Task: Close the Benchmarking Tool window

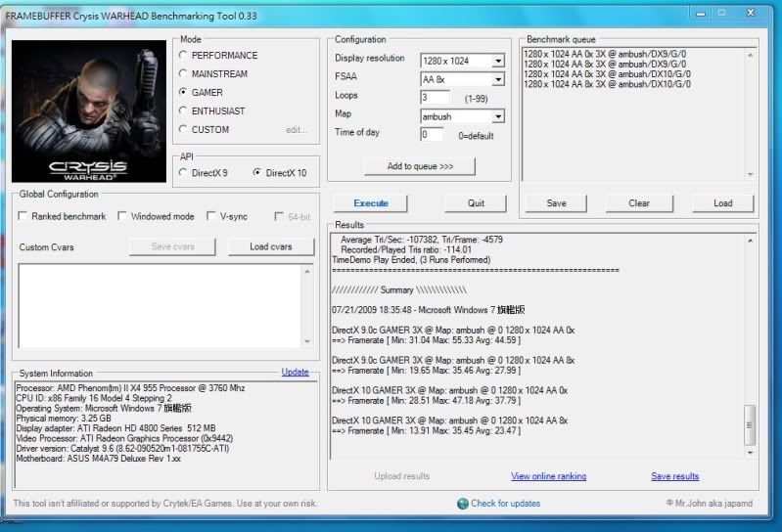Action: point(750,13)
